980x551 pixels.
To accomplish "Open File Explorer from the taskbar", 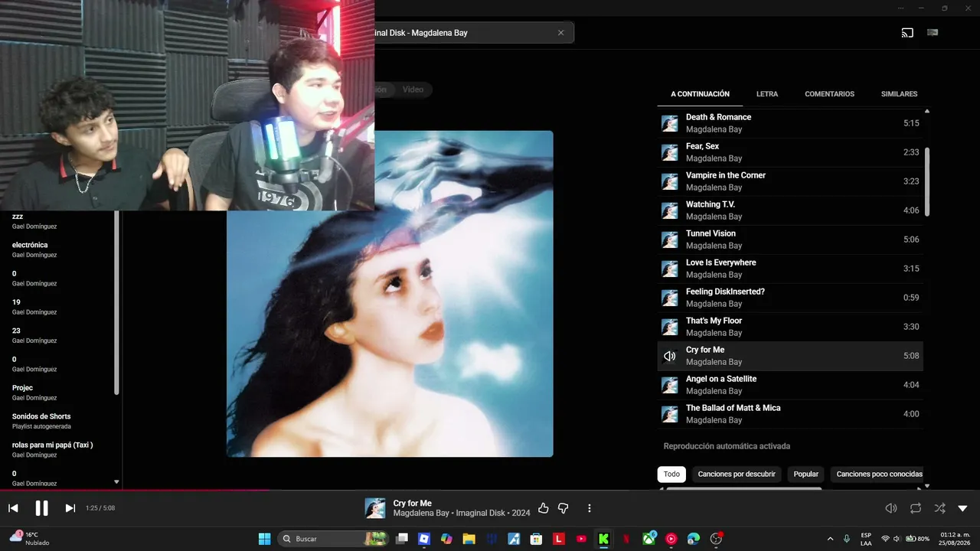I will tap(469, 539).
